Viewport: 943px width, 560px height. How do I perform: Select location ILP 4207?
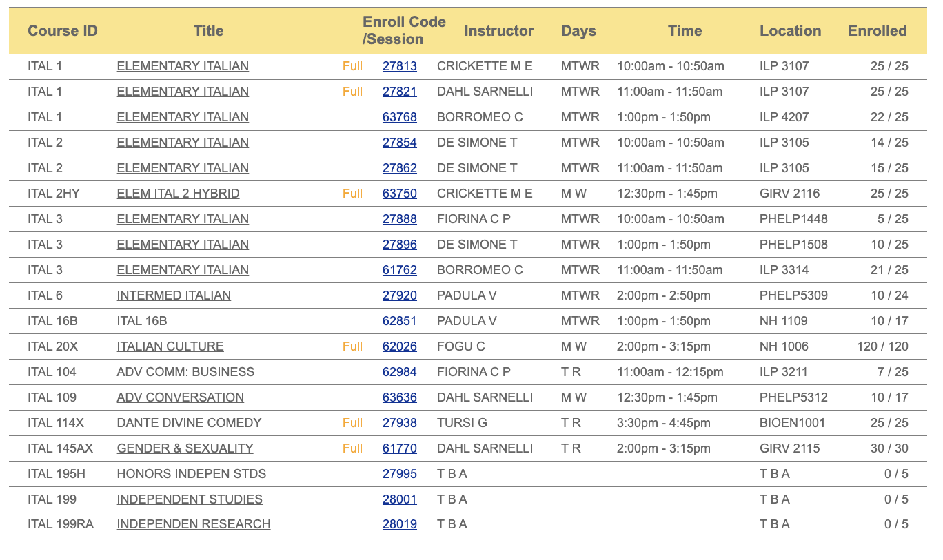point(784,117)
